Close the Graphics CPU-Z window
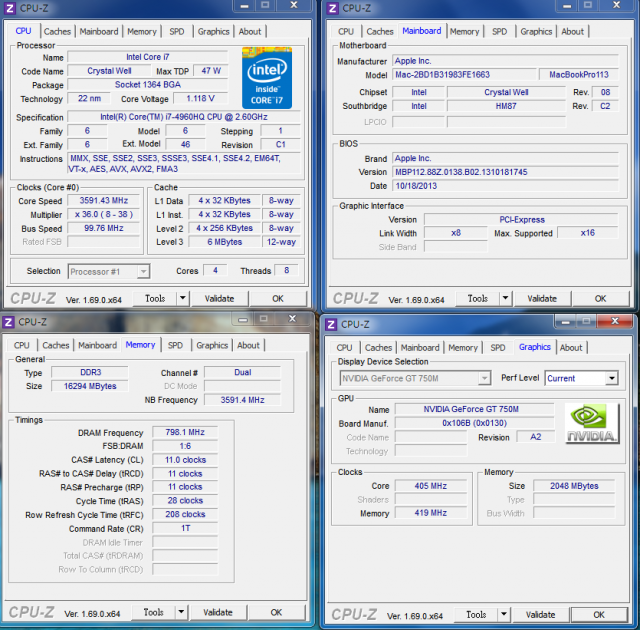This screenshot has height=630, width=640. click(x=615, y=321)
